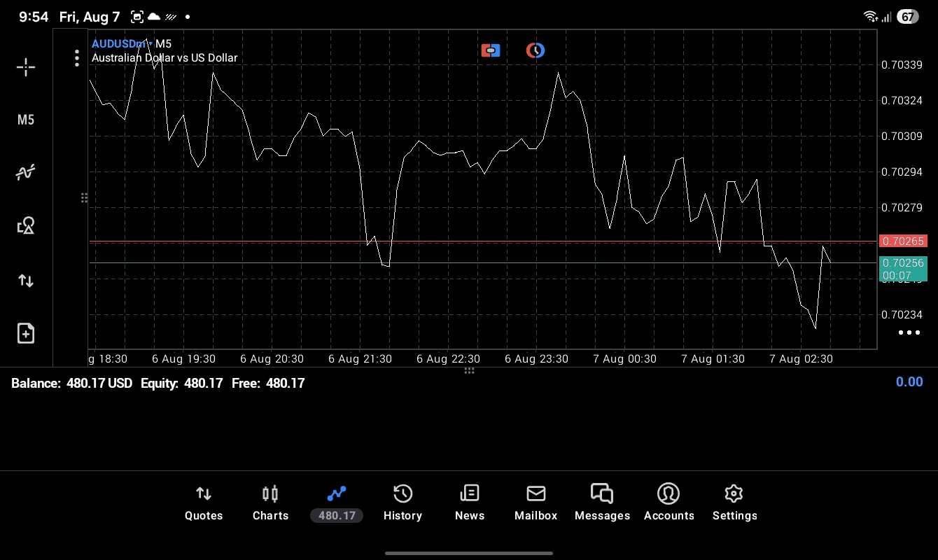Select the red 0.70265 price label
This screenshot has width=938, height=560.
tap(903, 241)
